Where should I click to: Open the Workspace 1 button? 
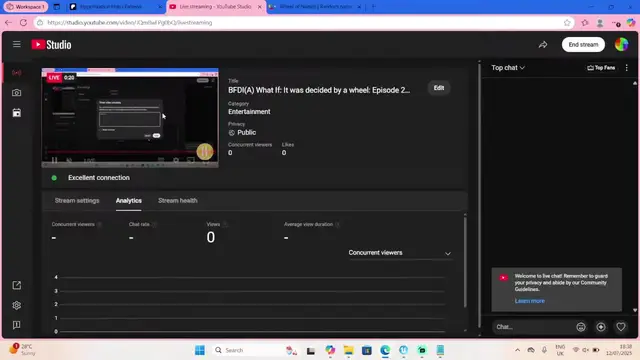click(26, 7)
